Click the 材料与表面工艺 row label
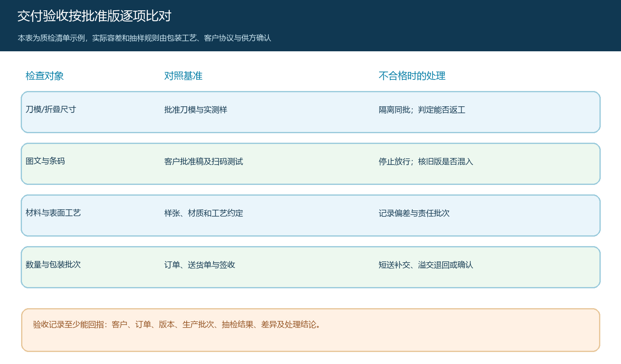 [x=53, y=213]
